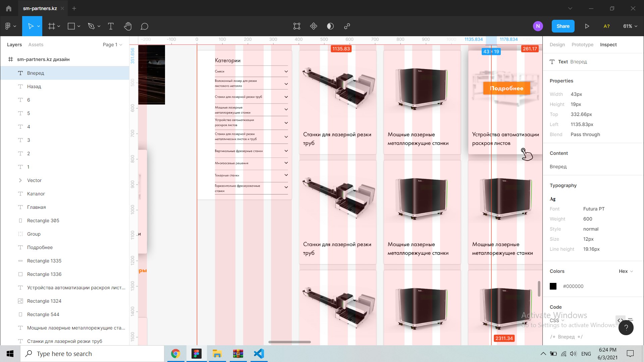The height and width of the screenshot is (362, 644).
Task: Switch to the Assets tab
Action: coord(36,45)
